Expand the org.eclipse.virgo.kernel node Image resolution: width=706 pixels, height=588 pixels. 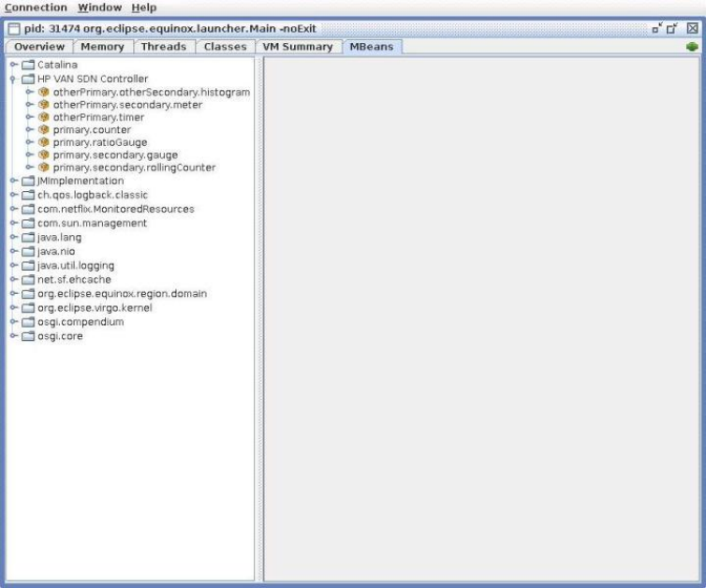coord(14,308)
